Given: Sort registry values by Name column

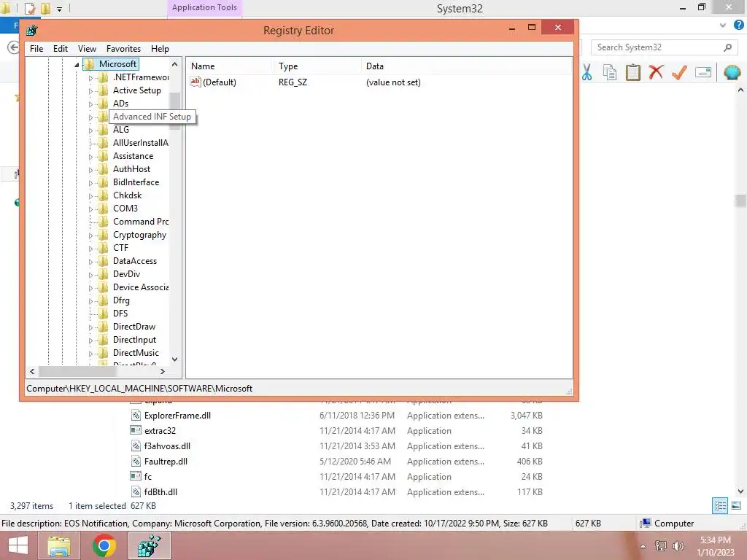Looking at the screenshot, I should [228, 66].
